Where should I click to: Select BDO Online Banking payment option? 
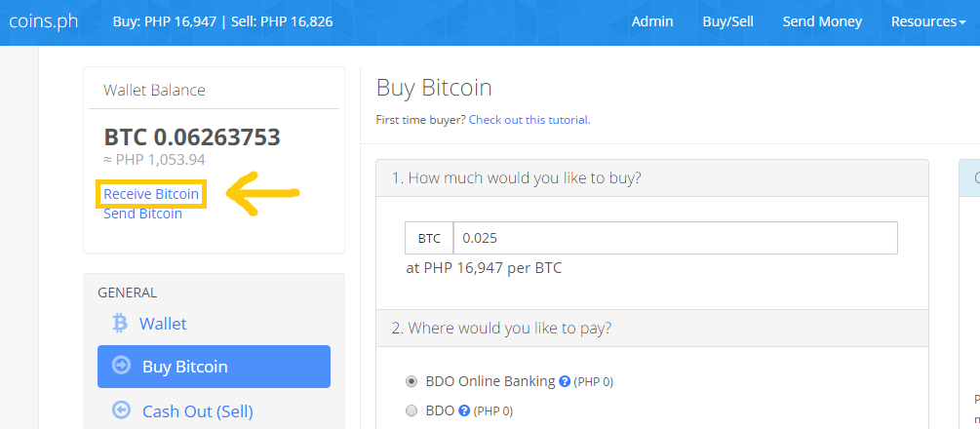(412, 381)
